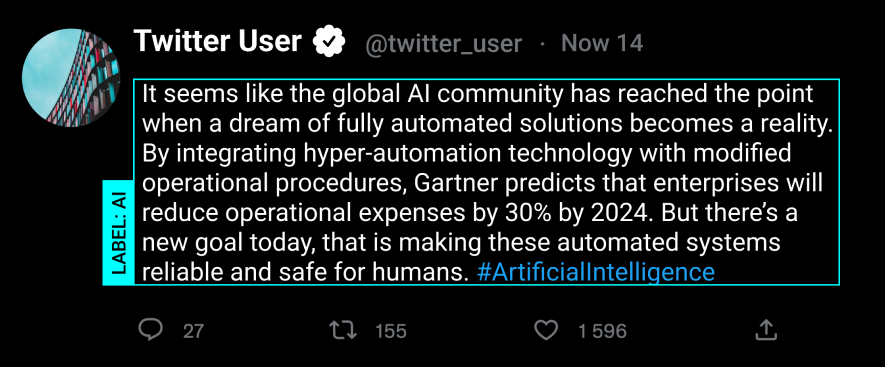Follow the #ArtificialIntelligence hashtag
885x367 pixels.
tap(596, 272)
